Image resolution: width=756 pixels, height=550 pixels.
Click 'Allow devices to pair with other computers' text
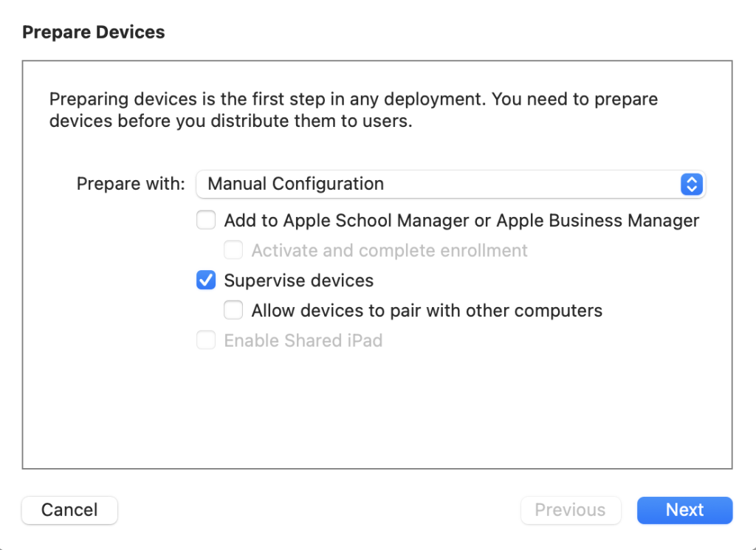tap(427, 310)
